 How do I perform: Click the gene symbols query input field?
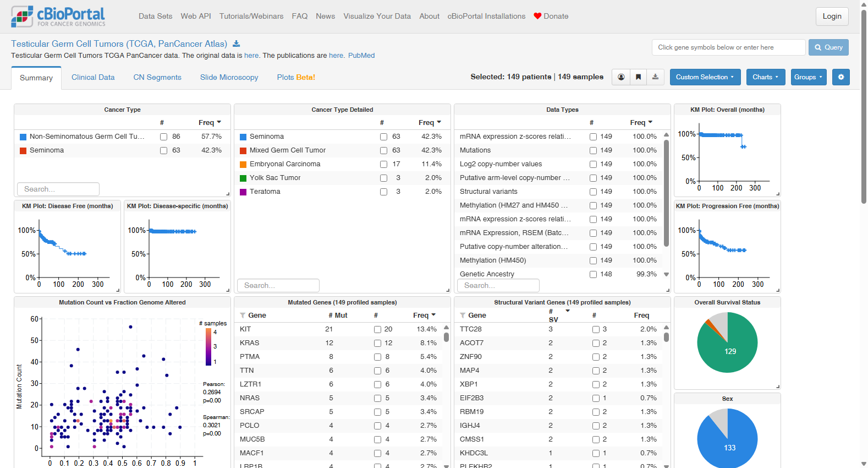[x=729, y=47]
